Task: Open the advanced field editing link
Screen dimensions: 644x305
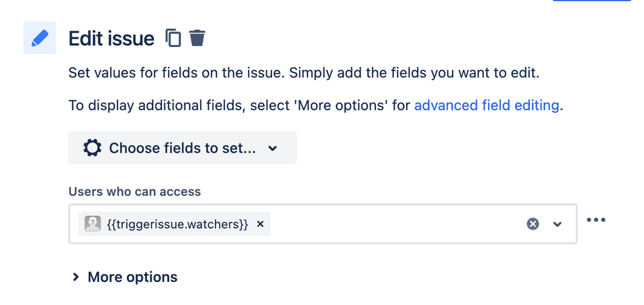Action: click(x=487, y=106)
